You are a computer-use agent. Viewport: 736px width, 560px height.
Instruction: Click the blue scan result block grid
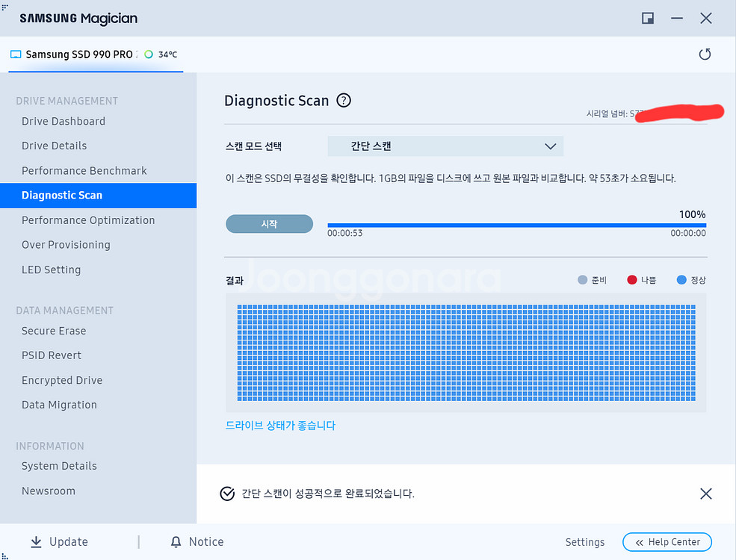[466, 352]
